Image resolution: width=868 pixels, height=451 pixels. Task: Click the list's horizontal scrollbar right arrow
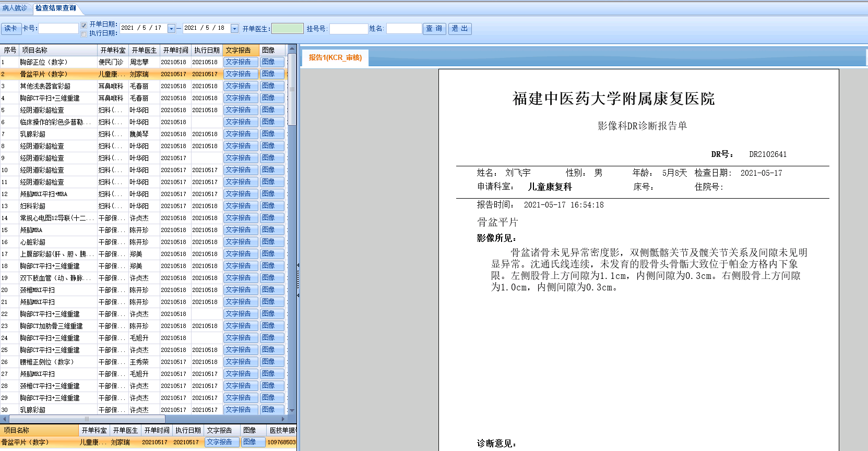click(x=283, y=419)
